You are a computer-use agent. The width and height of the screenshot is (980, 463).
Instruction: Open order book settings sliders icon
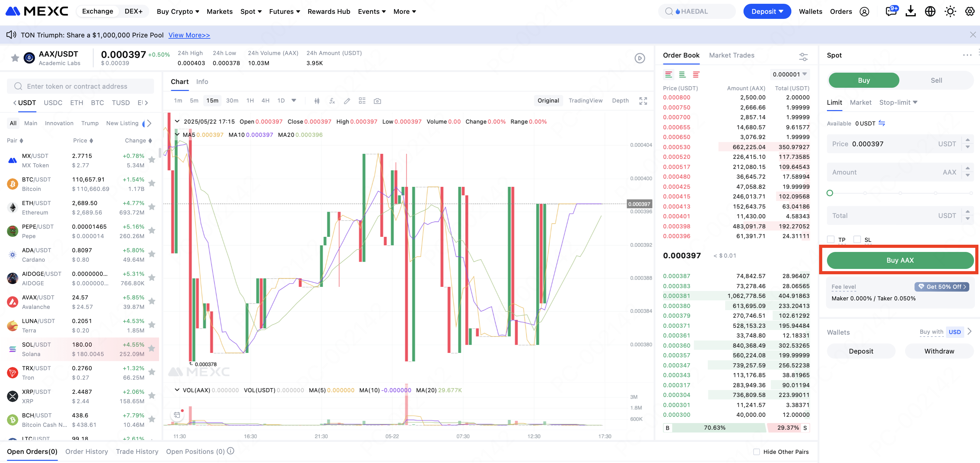coord(803,57)
